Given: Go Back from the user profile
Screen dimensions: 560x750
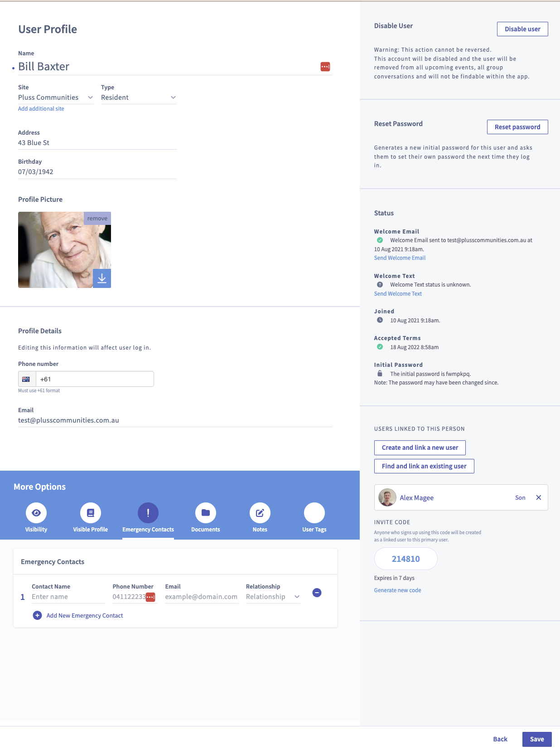Looking at the screenshot, I should pyautogui.click(x=500, y=739).
